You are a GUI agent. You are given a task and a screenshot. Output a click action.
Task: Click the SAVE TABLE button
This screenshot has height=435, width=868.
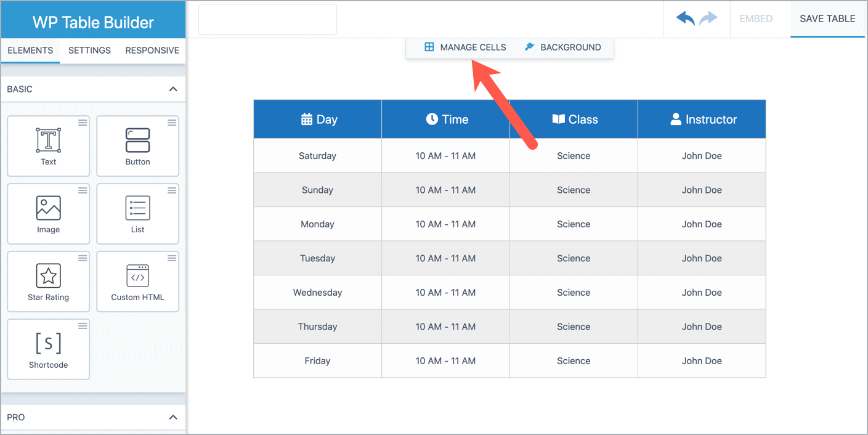(x=827, y=18)
